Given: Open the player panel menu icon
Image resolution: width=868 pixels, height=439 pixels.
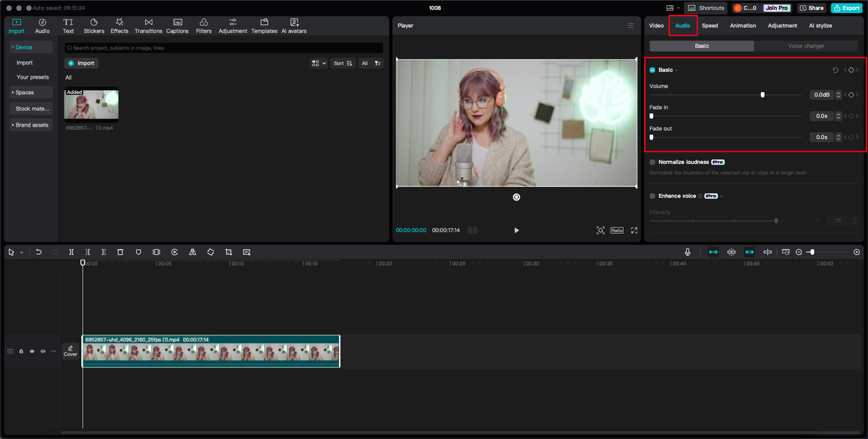Looking at the screenshot, I should pos(631,26).
